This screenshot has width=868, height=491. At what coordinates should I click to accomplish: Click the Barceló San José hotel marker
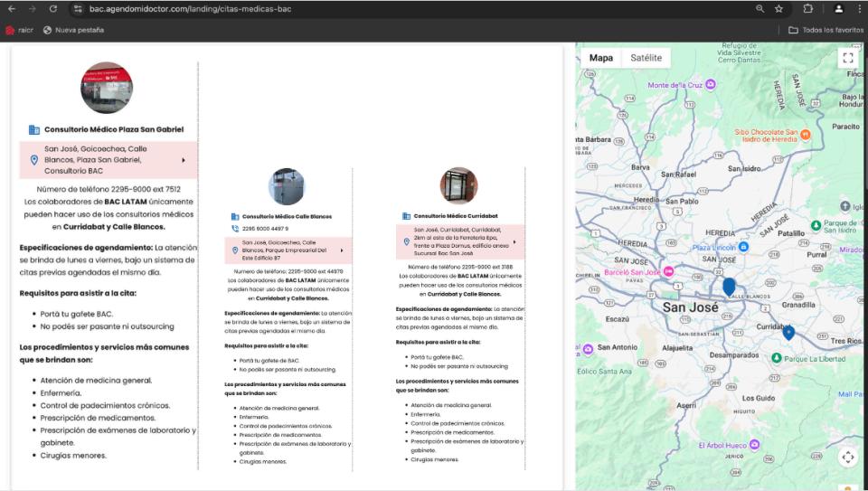tap(669, 271)
